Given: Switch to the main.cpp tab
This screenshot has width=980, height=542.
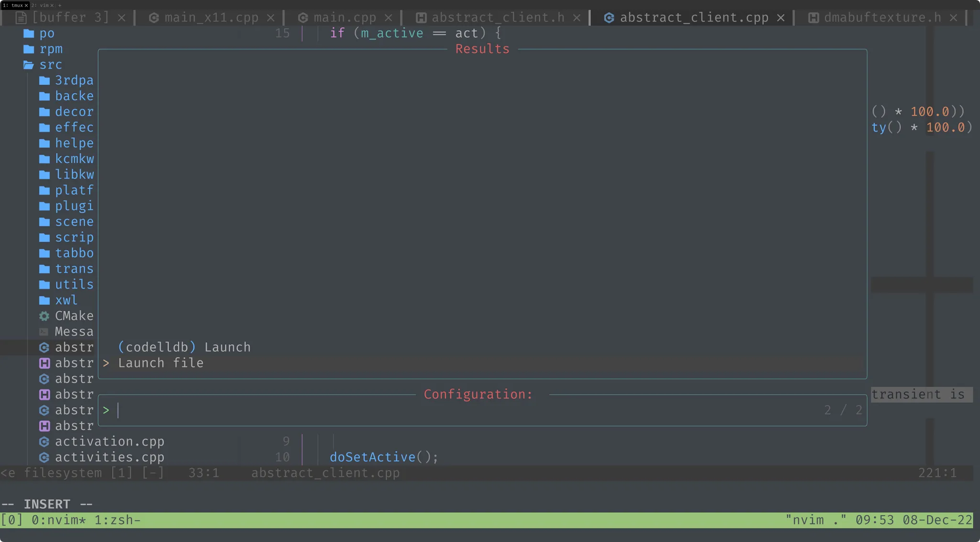Looking at the screenshot, I should coord(345,18).
